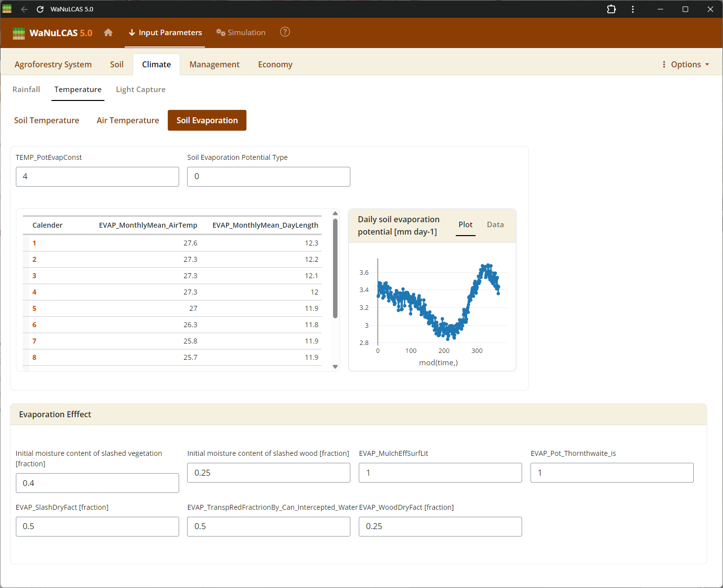Click the TEMP_PotEvapConst input field
The image size is (723, 588).
click(x=97, y=177)
